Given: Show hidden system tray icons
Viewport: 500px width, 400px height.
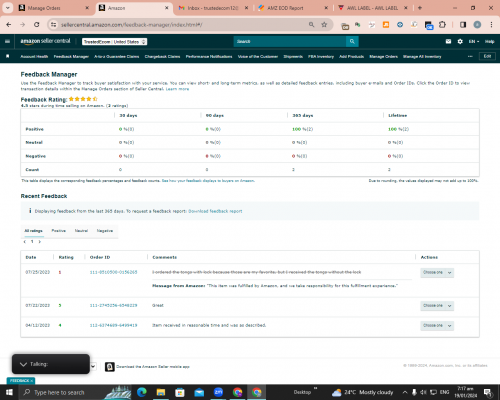Looking at the screenshot, I should (x=405, y=392).
